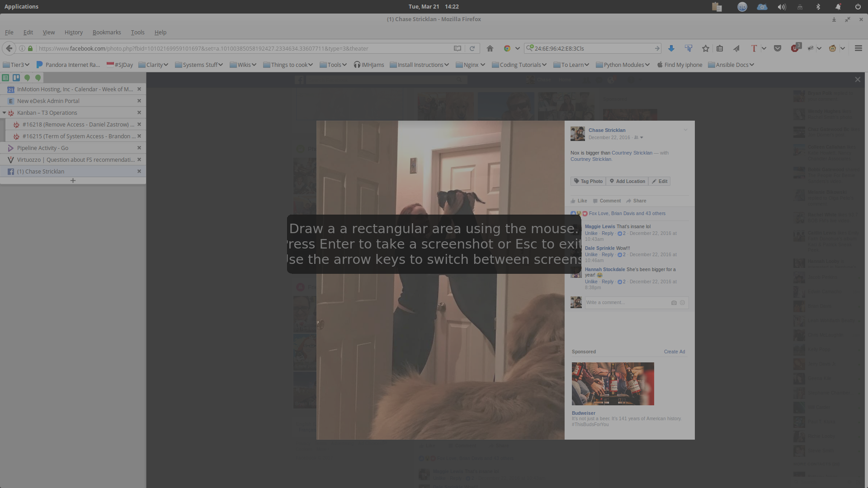Viewport: 868px width, 488px height.
Task: Click the reload page icon
Action: (472, 48)
